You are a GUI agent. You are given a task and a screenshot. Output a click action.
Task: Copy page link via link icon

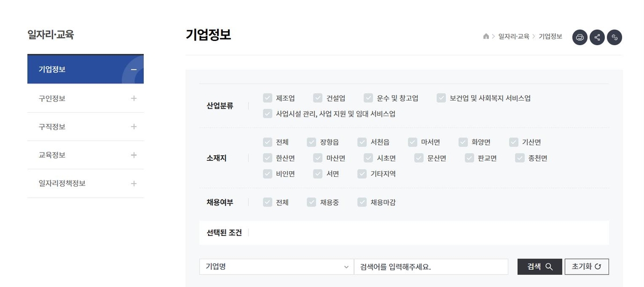614,37
